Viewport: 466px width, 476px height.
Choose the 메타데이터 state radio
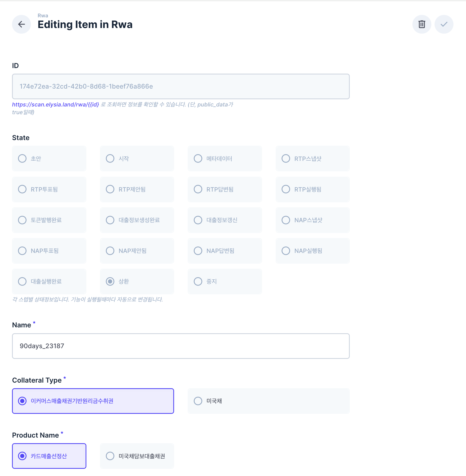pos(198,158)
